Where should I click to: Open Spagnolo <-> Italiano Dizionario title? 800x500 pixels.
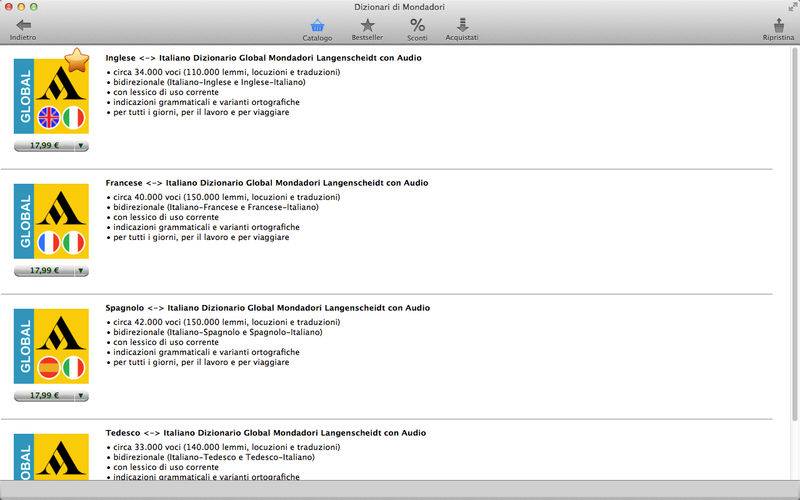[x=268, y=308]
